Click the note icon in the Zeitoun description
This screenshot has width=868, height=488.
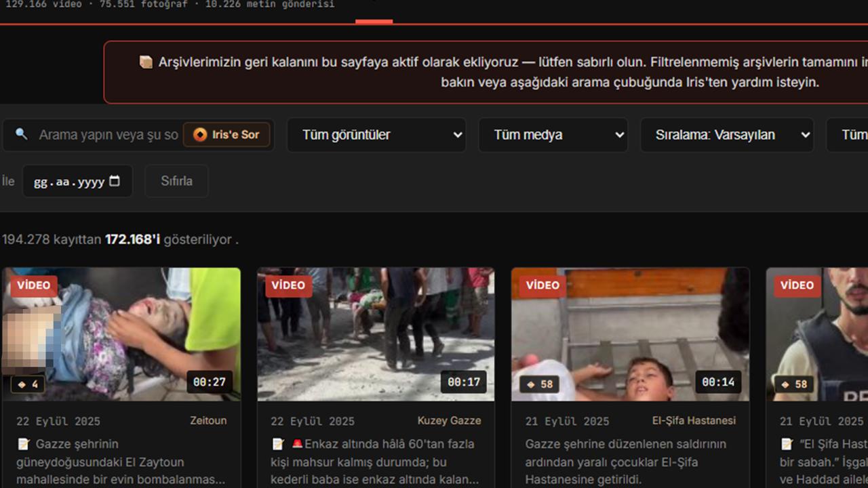pyautogui.click(x=23, y=444)
